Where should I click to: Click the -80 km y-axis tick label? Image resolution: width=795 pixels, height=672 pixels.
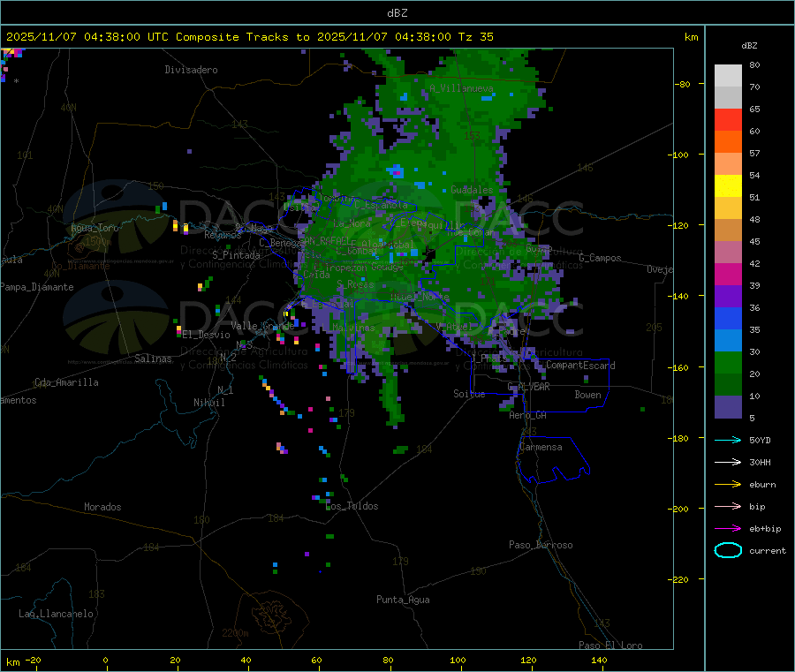pos(683,84)
